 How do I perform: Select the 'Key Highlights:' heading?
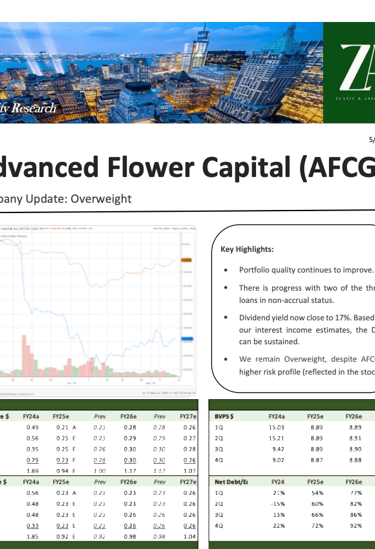coord(247,249)
